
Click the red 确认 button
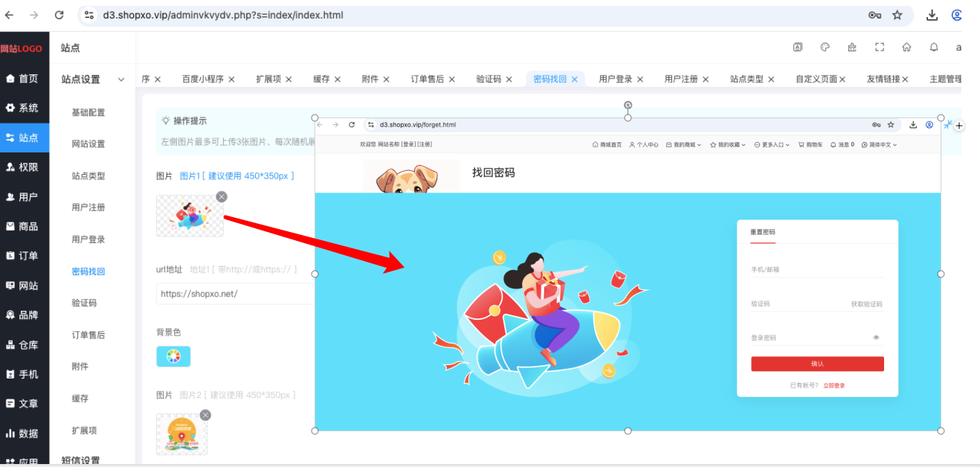tap(817, 364)
